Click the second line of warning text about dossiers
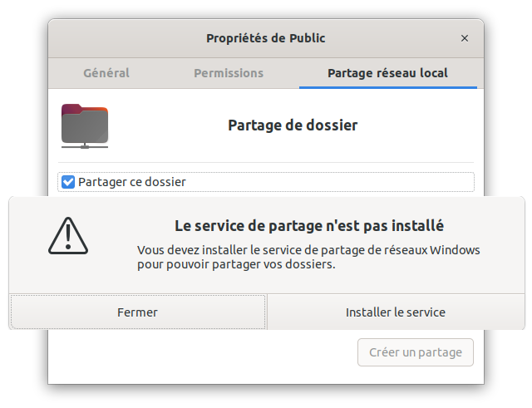This screenshot has width=532, height=408. [x=236, y=264]
